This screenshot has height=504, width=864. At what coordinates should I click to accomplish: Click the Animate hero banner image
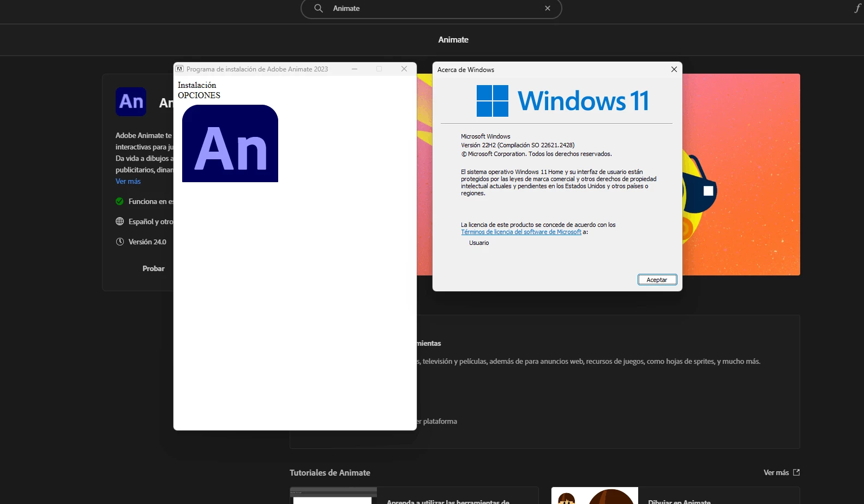[x=741, y=175]
